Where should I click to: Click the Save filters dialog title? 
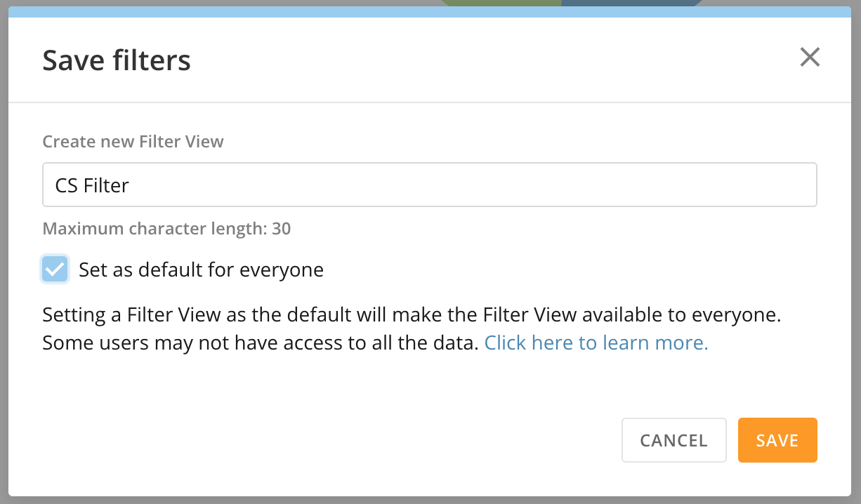(x=117, y=60)
